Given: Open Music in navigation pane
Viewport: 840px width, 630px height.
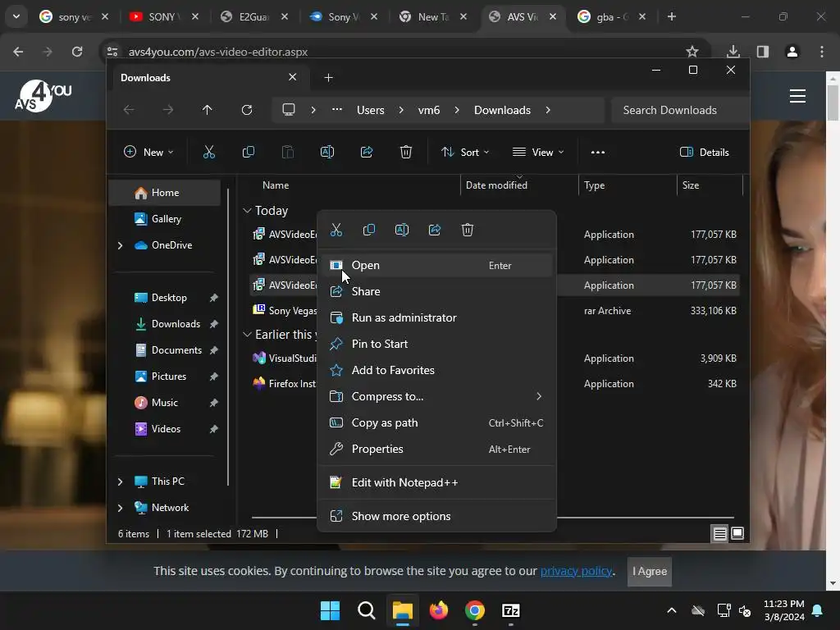Looking at the screenshot, I should [165, 402].
